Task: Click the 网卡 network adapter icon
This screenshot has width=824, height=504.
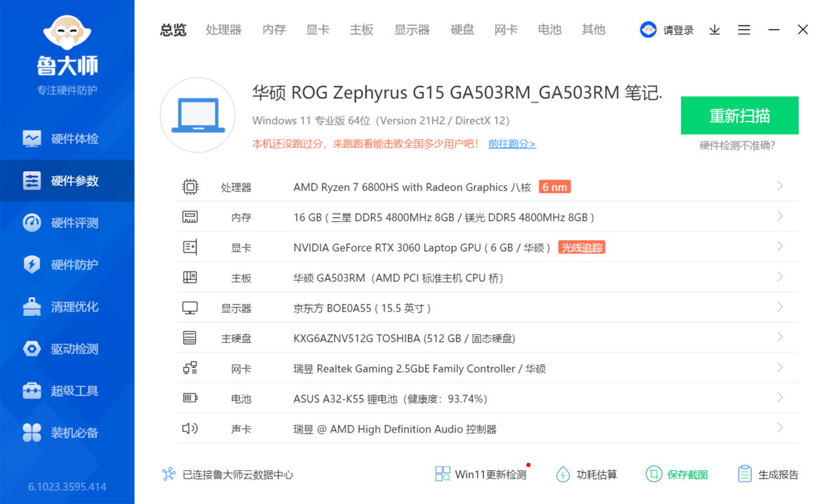Action: tap(190, 368)
